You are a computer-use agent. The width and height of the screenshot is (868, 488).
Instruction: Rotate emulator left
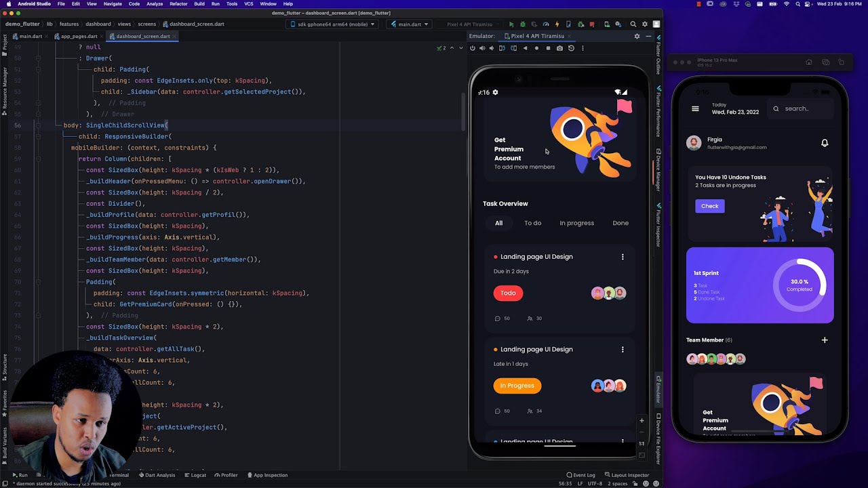(x=502, y=48)
